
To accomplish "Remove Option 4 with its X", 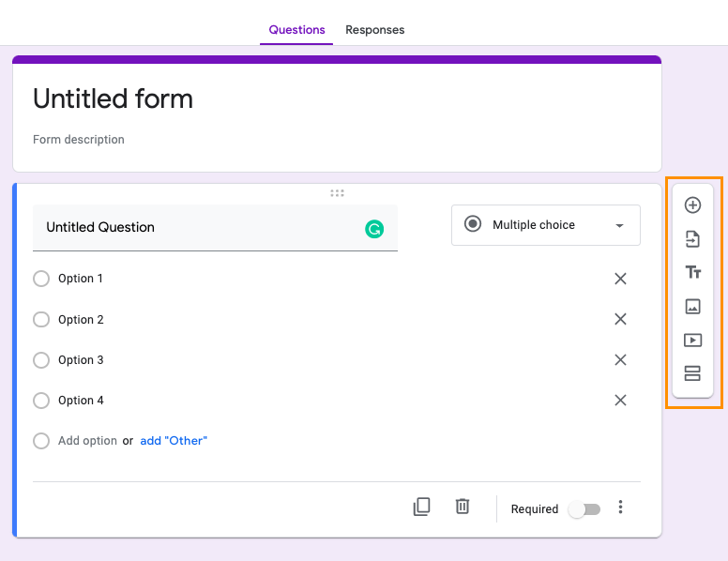I will point(620,401).
